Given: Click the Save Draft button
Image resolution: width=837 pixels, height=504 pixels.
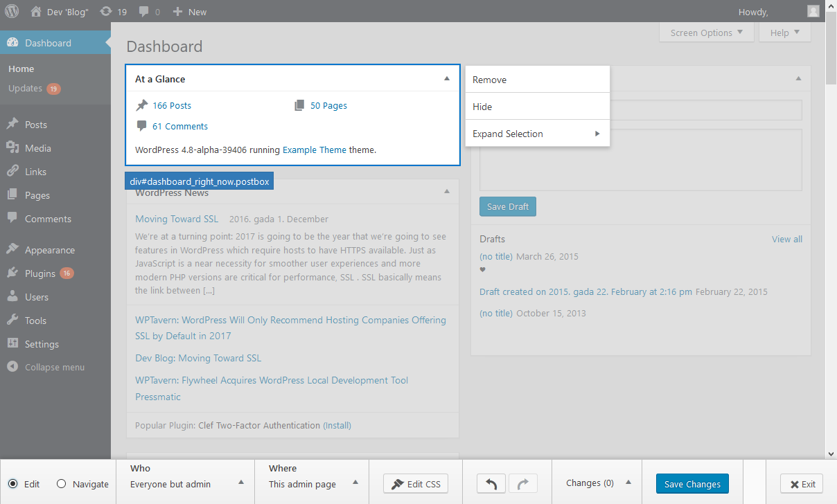Looking at the screenshot, I should (x=508, y=206).
